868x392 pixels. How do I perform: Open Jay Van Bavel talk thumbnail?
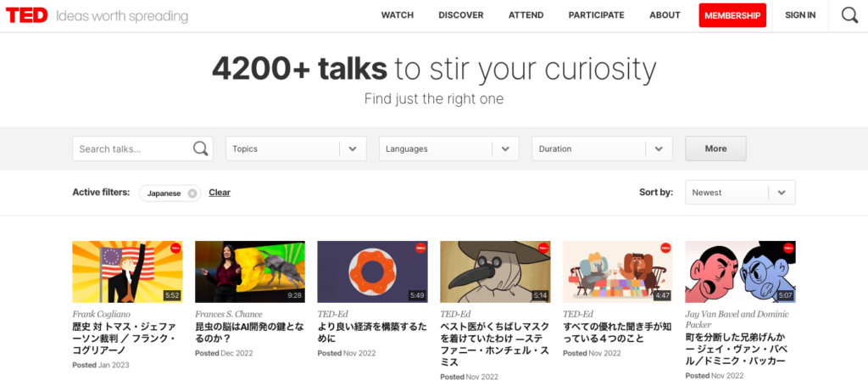click(740, 272)
